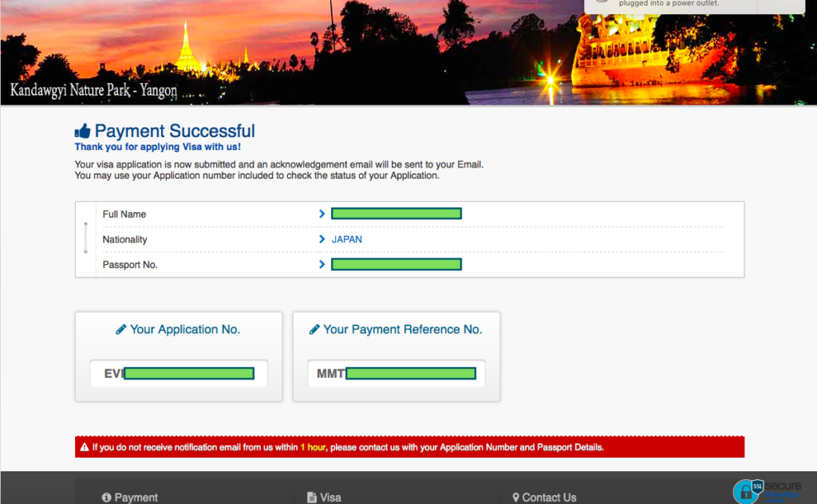
Task: Click the chevron arrow in Full Name row
Action: tap(322, 214)
